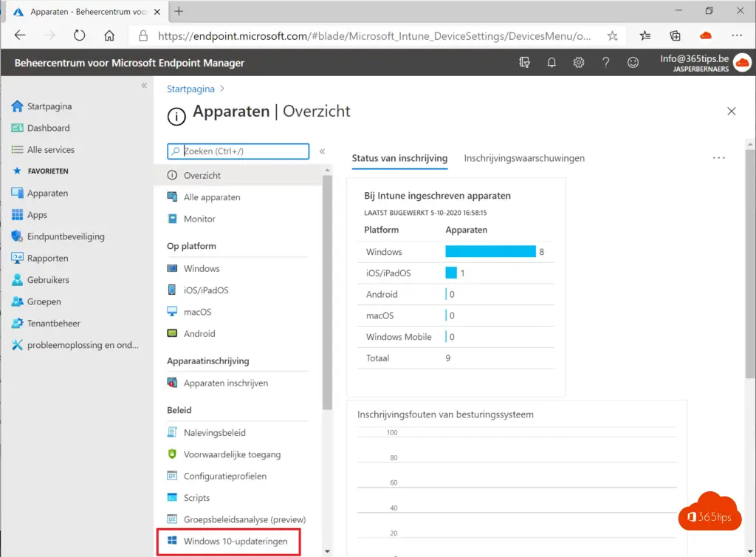Open Groepen in the sidebar
Screen dimensions: 756x557
tap(44, 301)
